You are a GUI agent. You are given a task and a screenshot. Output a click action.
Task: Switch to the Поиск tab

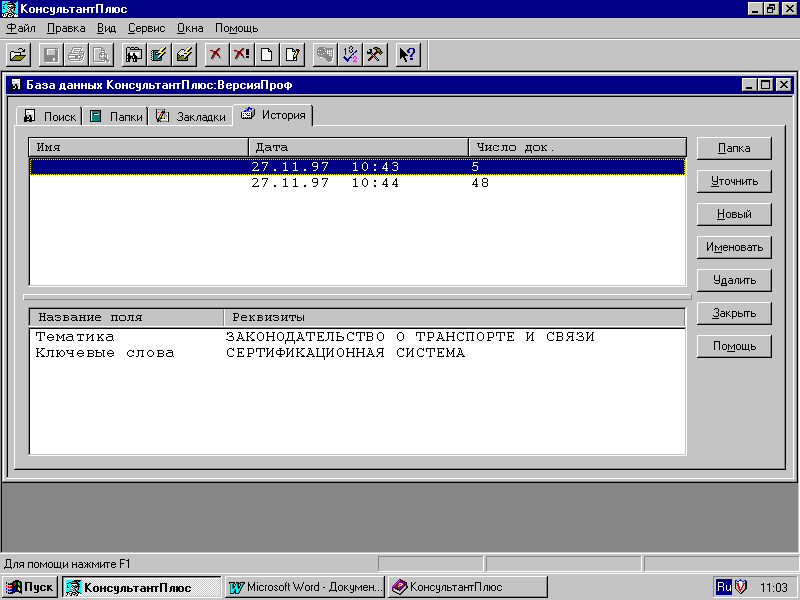(x=49, y=116)
